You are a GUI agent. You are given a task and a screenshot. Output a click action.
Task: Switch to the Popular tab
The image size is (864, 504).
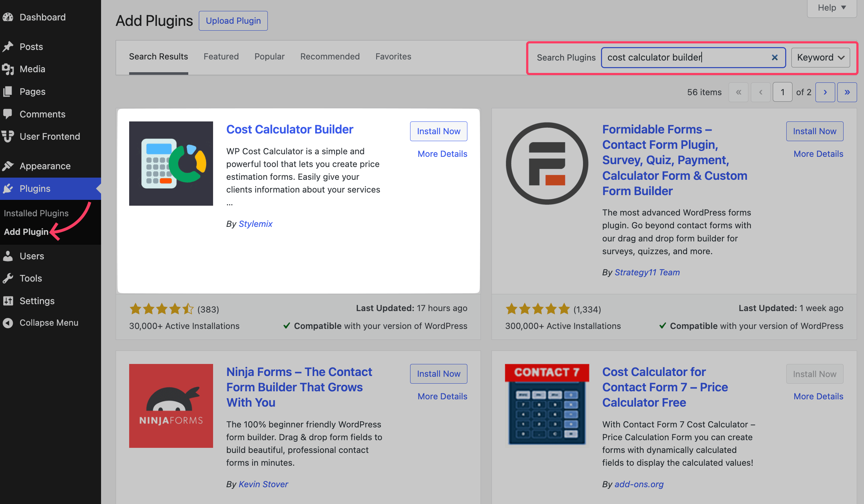click(270, 57)
